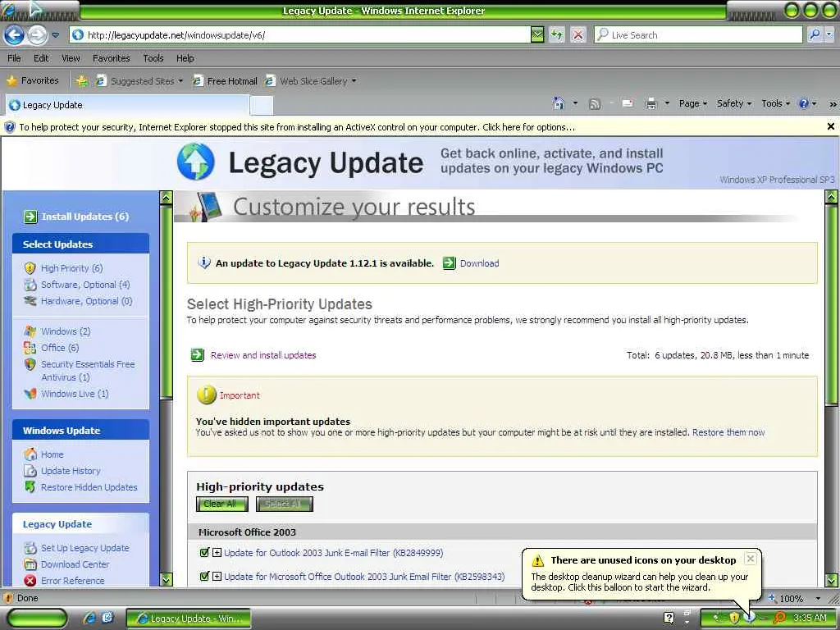This screenshot has width=840, height=630.
Task: Click the Office category icon in sidebar
Action: 30,348
